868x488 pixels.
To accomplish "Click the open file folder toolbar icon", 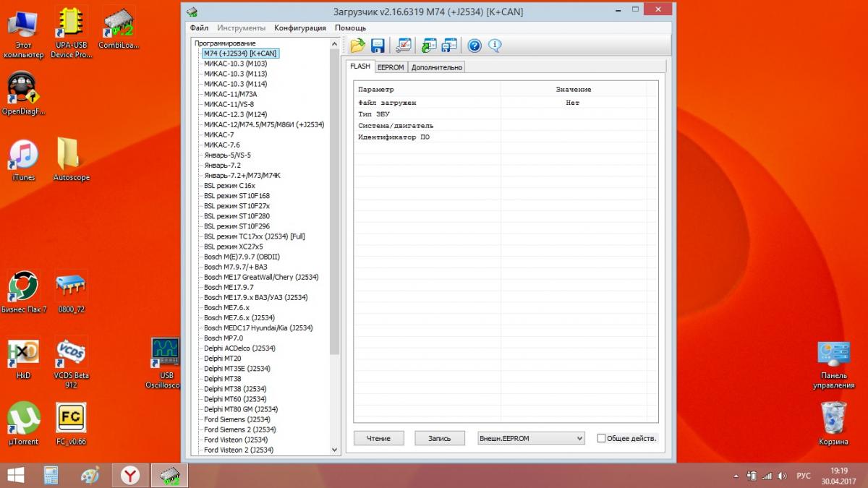I will (x=357, y=46).
